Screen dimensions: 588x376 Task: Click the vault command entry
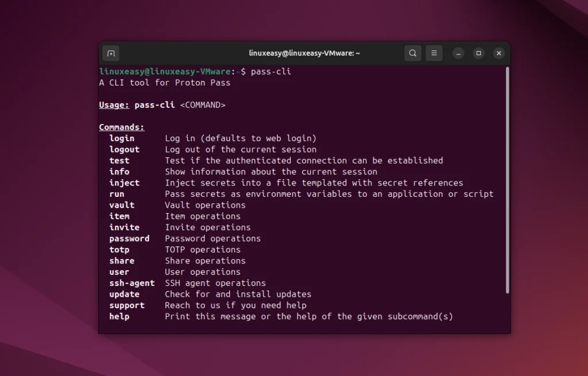pos(121,205)
